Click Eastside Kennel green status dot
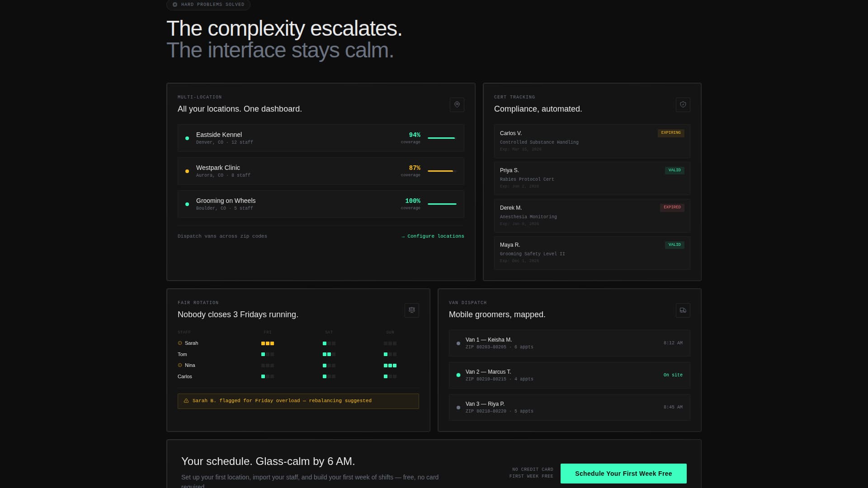 [187, 138]
